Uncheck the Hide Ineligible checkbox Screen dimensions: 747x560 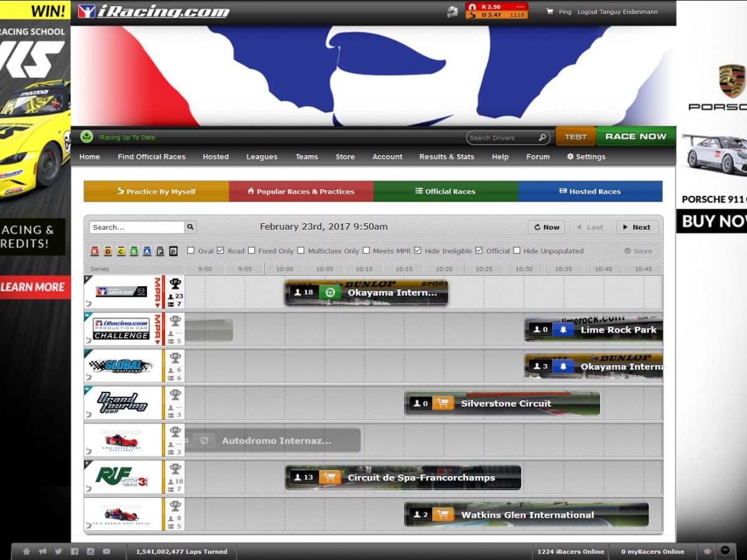point(418,251)
